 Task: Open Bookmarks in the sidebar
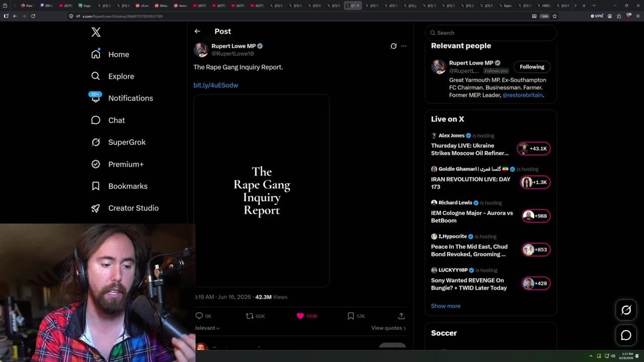click(119, 186)
